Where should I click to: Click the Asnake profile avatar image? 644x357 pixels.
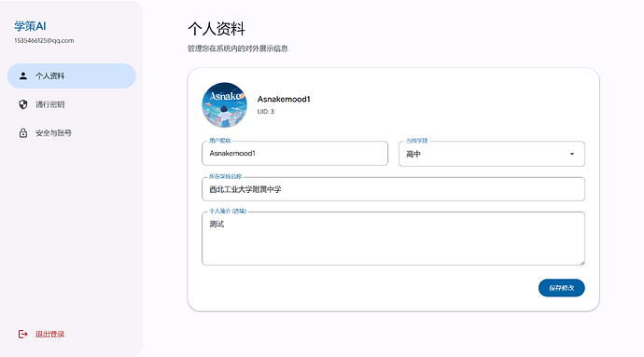pos(224,105)
